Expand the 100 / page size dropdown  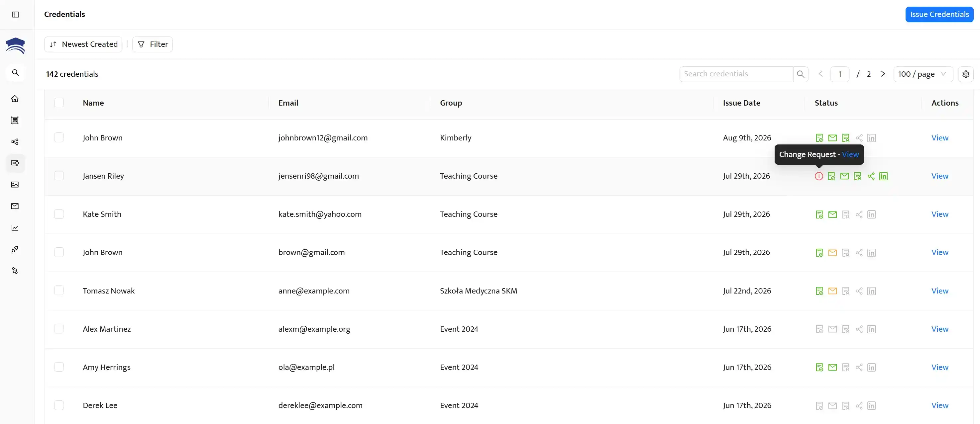(x=922, y=74)
